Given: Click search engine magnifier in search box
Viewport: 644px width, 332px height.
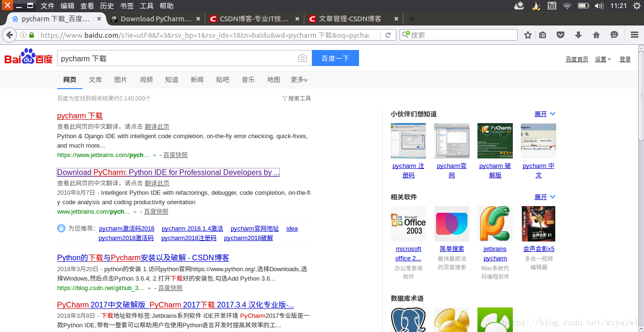Looking at the screenshot, I should pos(406,35).
